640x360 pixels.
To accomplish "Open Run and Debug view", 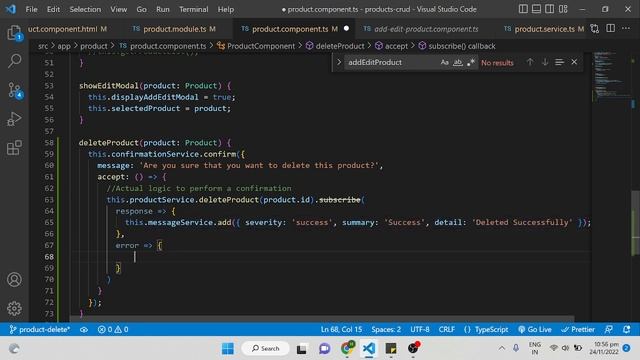I will click(14, 119).
